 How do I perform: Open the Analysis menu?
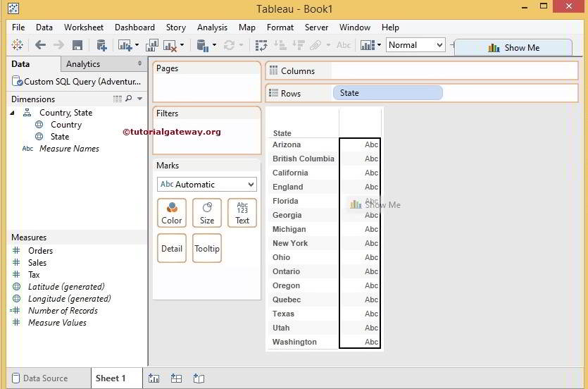[x=212, y=27]
